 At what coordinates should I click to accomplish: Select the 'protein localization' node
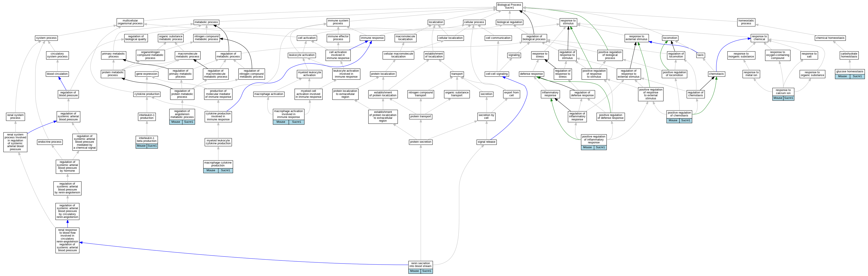pos(383,74)
